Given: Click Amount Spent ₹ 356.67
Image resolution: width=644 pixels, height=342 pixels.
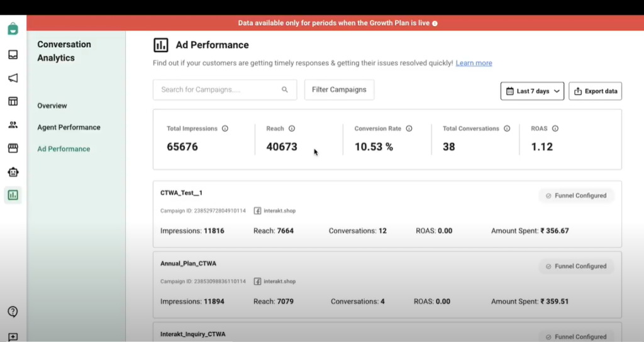Looking at the screenshot, I should (x=530, y=231).
